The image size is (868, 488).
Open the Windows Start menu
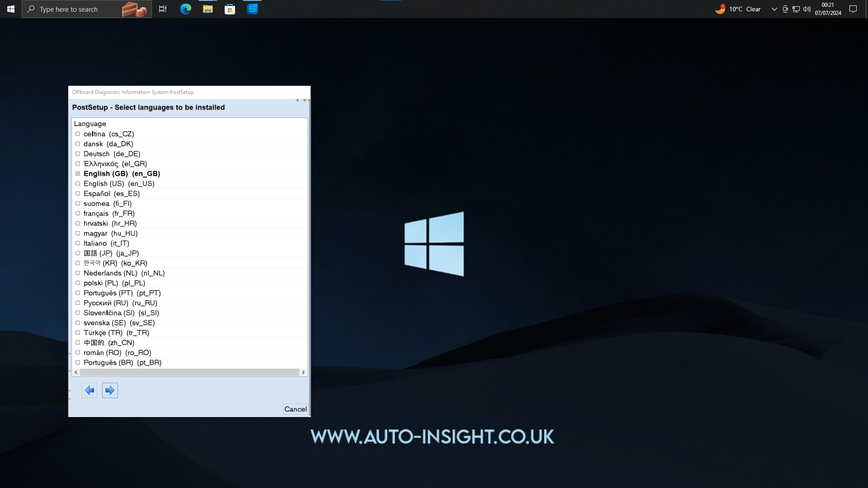click(x=11, y=9)
